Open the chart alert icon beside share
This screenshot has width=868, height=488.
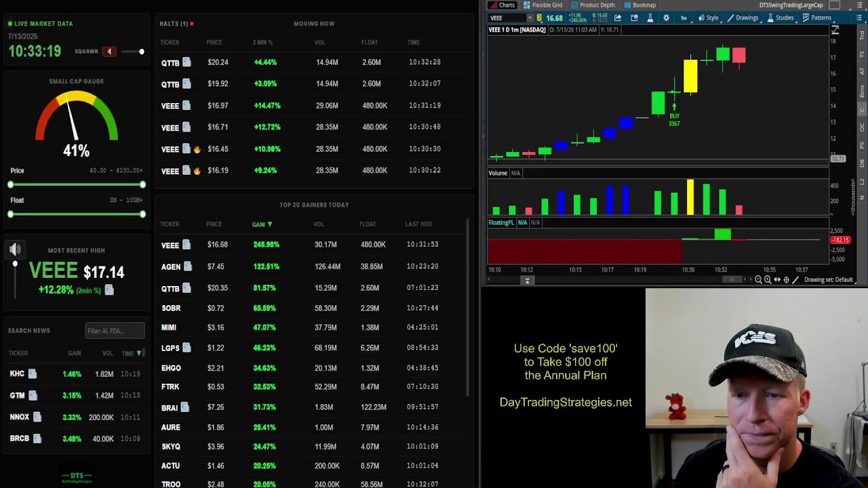pos(634,18)
